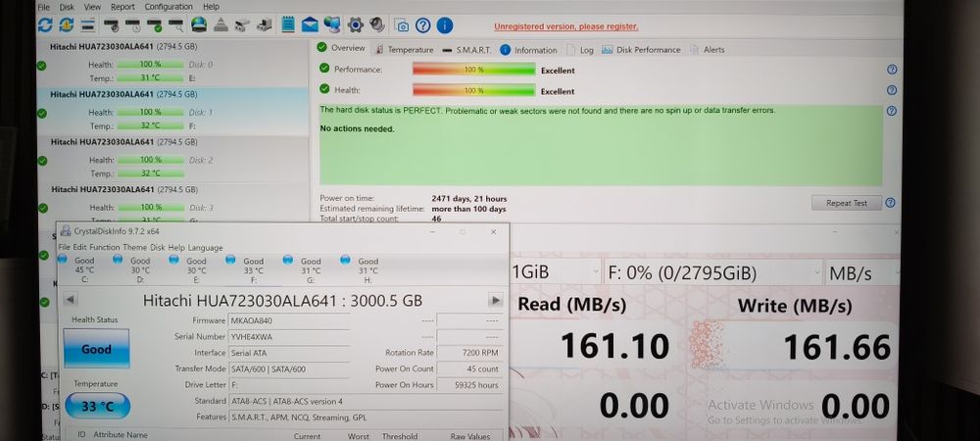Select the F: 33 °C disk orb in CrystalDiskInfo

[230, 260]
